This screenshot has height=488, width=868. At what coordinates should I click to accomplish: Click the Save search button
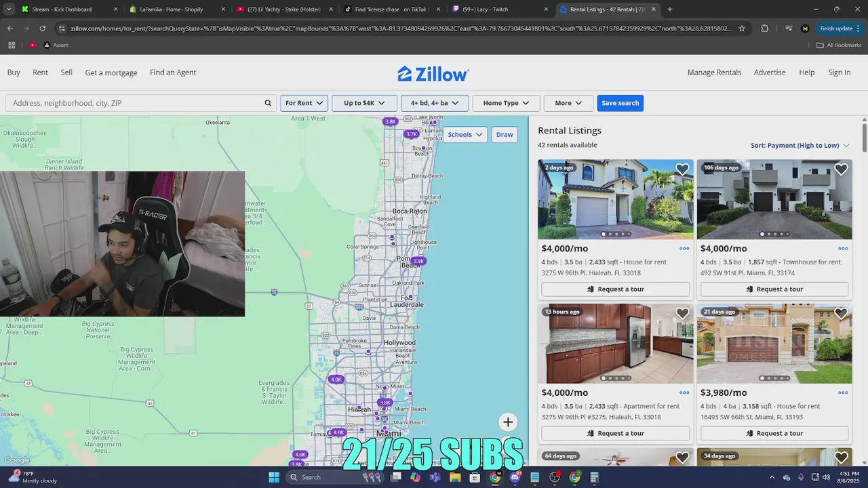pos(620,103)
